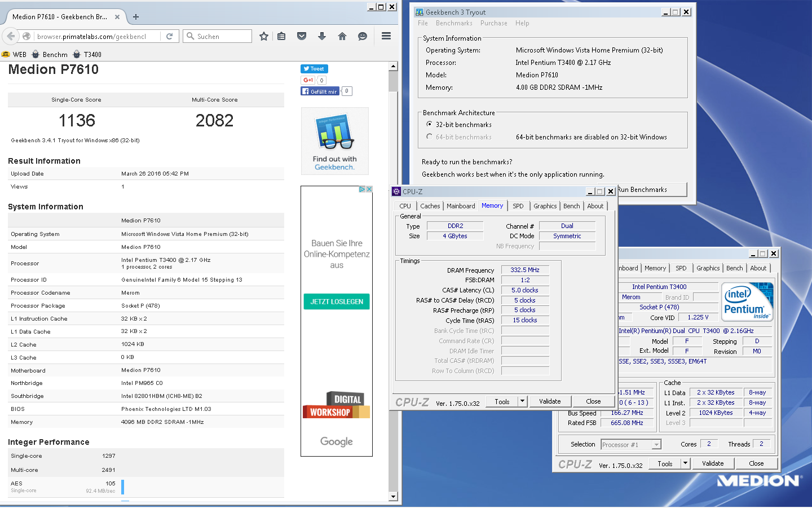Open the T3400 bookmark
The height and width of the screenshot is (508, 812).
87,54
